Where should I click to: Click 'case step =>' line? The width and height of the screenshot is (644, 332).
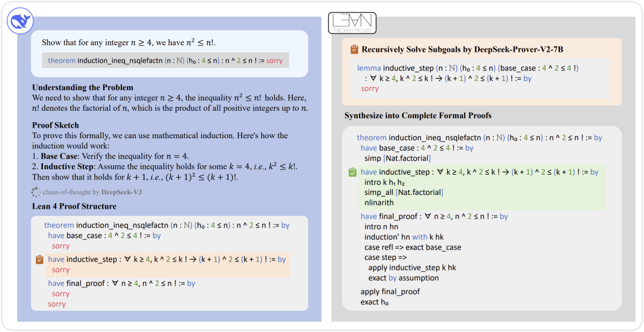(x=385, y=257)
